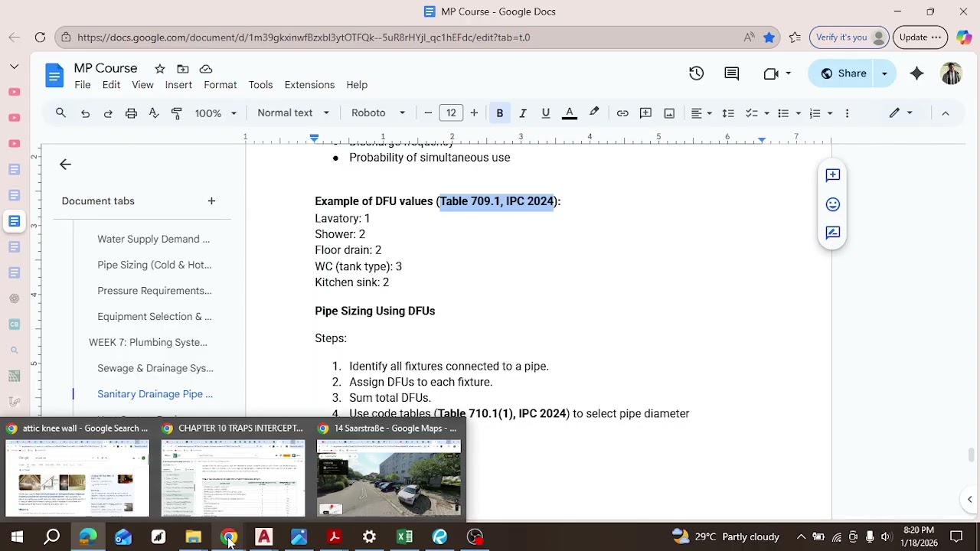Open the Water Supply Demand tab
The image size is (980, 551).
(154, 239)
